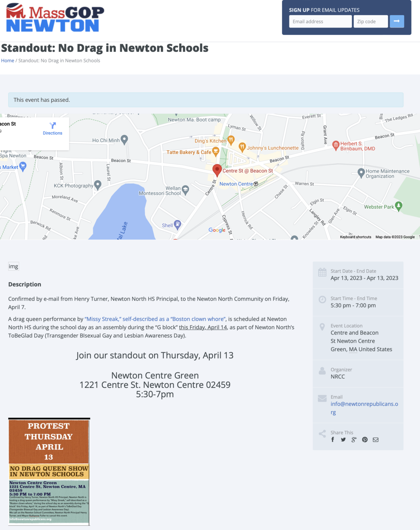This screenshot has width=420, height=530.
Task: Click the MassGOP Newton logo
Action: [55, 18]
